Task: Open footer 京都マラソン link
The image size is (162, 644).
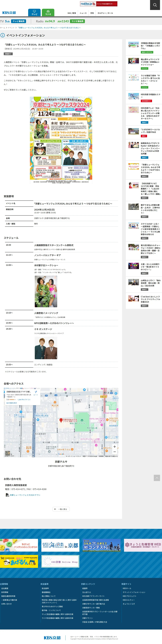Action: point(87,618)
